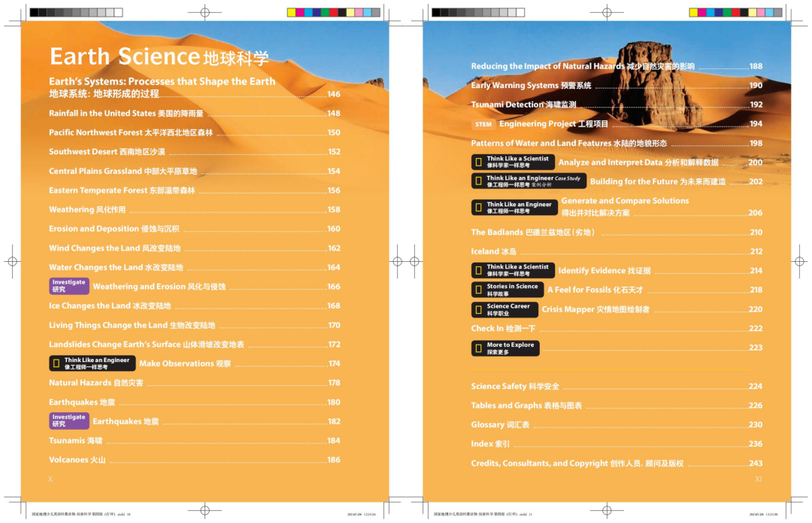Open Natural Hazards 自然灾害 entry
The image size is (812, 523).
pos(96,383)
